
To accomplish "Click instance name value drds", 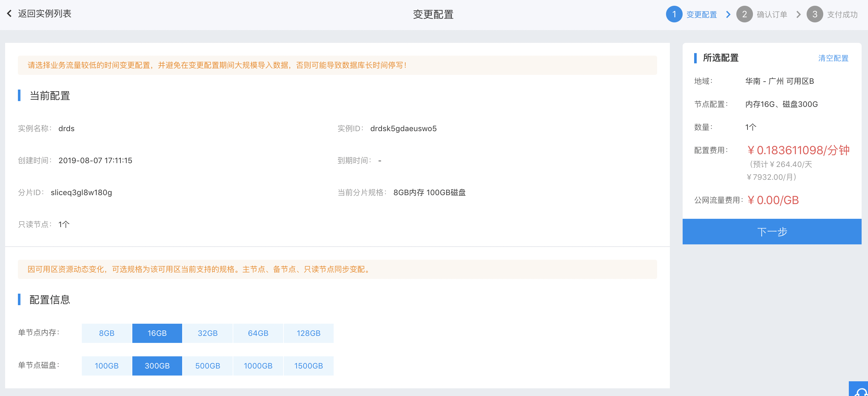I will pyautogui.click(x=66, y=129).
